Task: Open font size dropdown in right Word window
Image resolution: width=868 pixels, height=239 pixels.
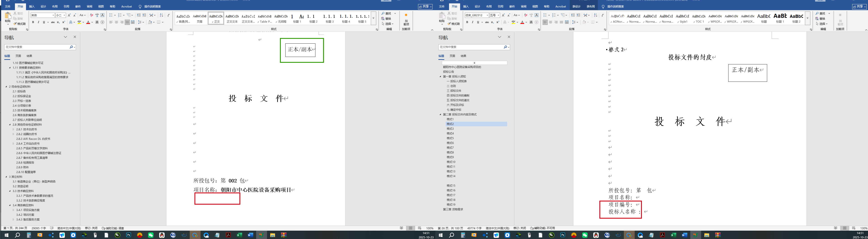Action: point(498,15)
